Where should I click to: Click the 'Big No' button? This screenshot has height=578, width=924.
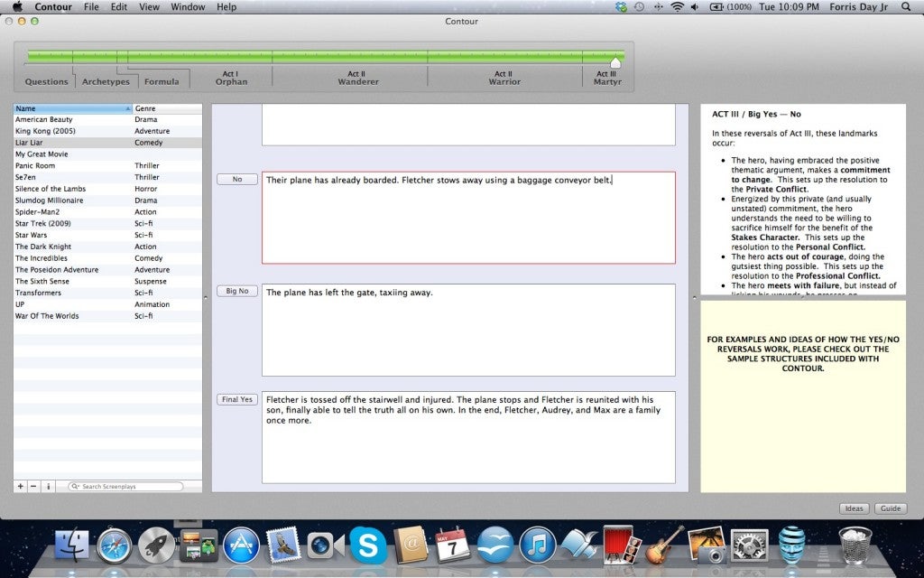tap(237, 292)
